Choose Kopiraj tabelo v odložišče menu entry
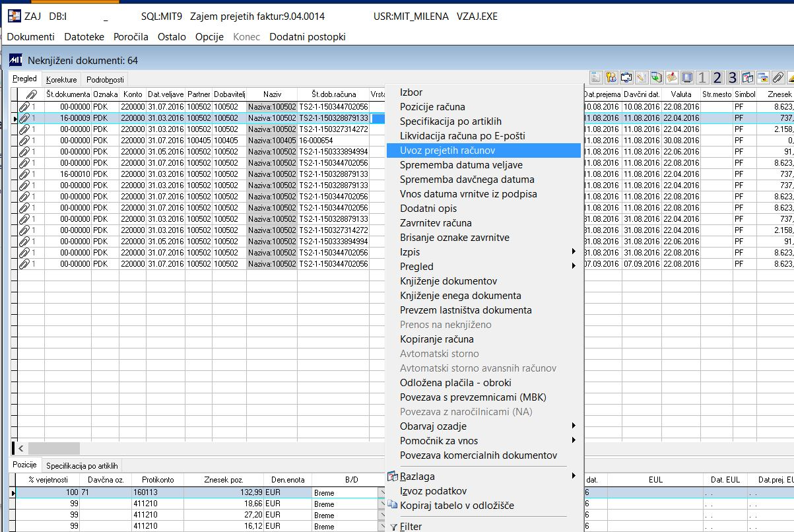Screen dimensions: 794x532 457,506
